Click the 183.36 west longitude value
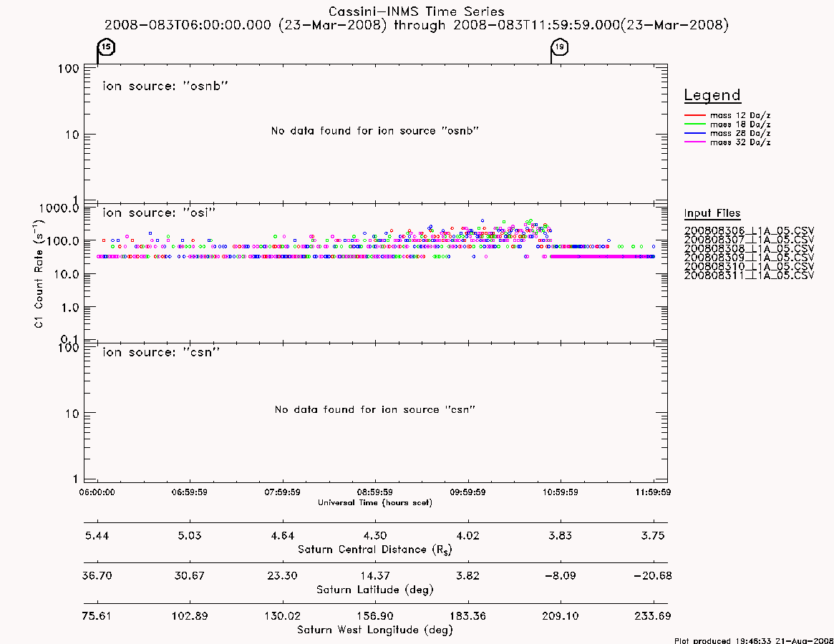Screen dimensions: 834x644 click(x=467, y=616)
